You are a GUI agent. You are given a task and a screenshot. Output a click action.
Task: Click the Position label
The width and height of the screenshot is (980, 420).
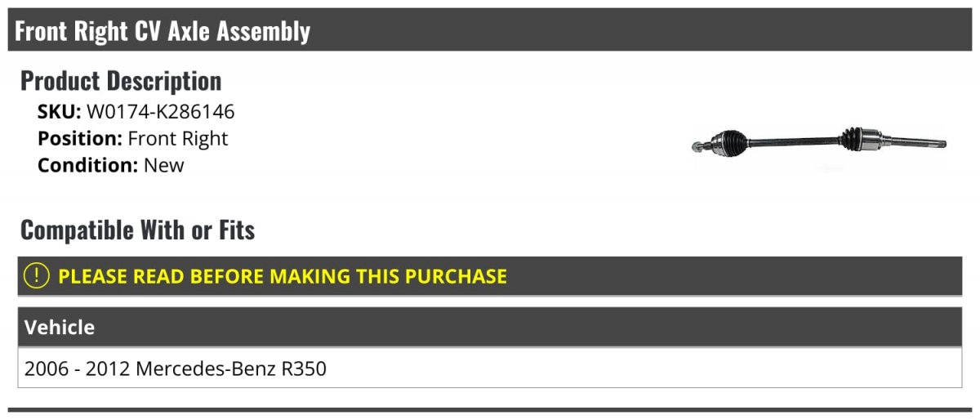click(x=80, y=139)
